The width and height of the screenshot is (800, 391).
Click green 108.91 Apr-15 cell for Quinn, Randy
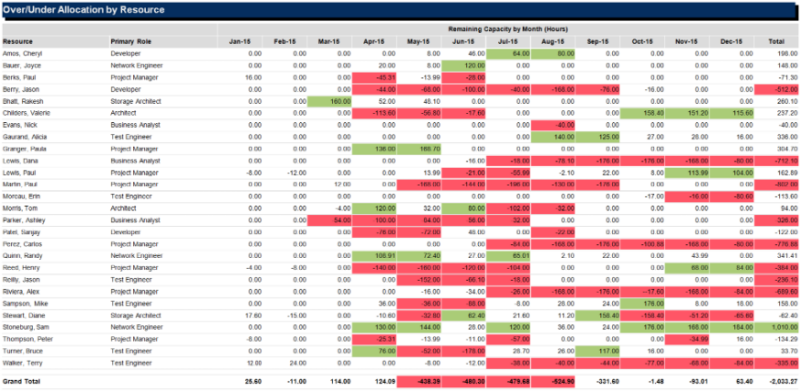(x=374, y=256)
